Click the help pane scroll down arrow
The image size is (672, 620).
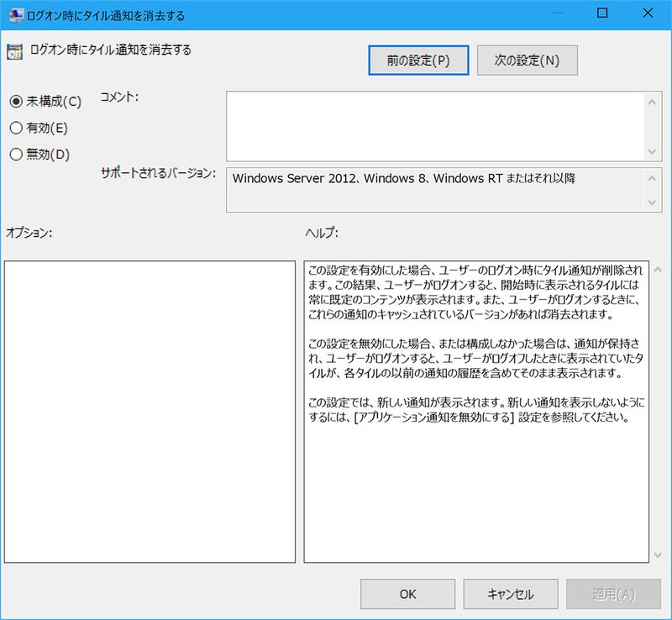coord(658,555)
